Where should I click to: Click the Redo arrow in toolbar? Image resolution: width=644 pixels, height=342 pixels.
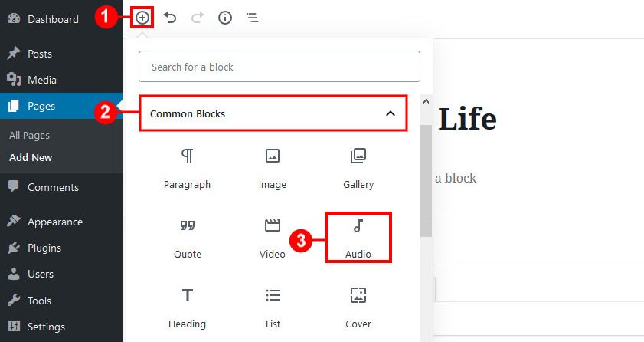[x=198, y=18]
